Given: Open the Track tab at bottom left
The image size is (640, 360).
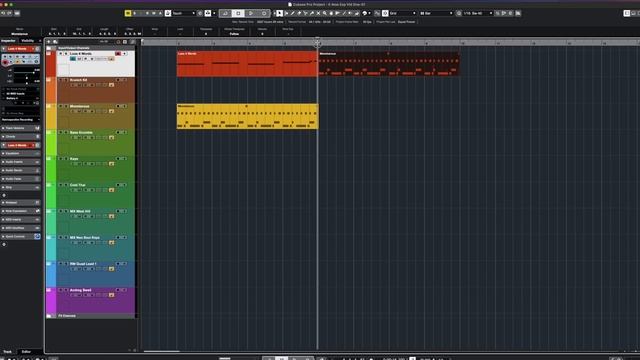Looking at the screenshot, I should [8, 351].
